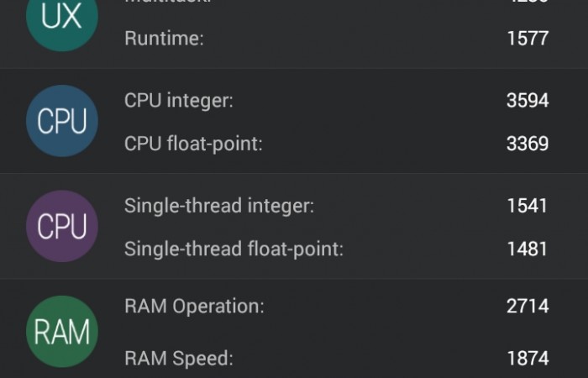Image resolution: width=588 pixels, height=378 pixels.
Task: Tap the RAM Speed score 1874
Action: [x=528, y=359]
